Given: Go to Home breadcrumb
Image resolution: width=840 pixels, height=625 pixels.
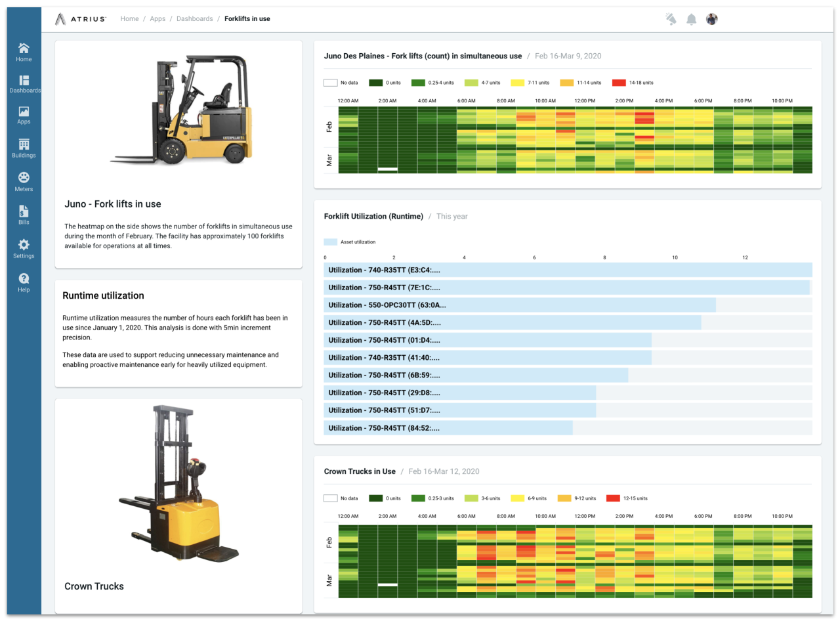Looking at the screenshot, I should click(129, 19).
